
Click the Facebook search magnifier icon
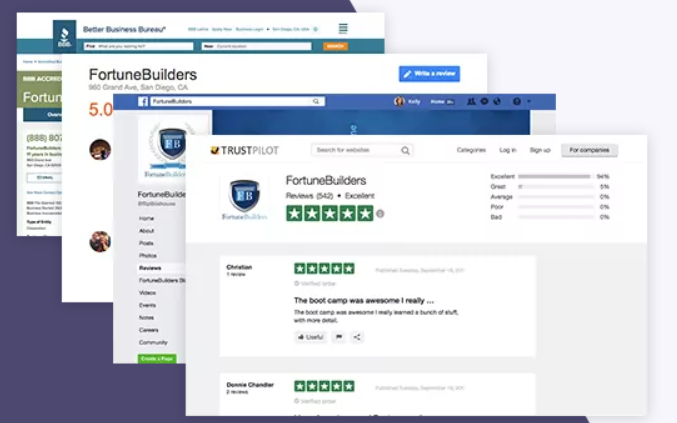click(x=316, y=101)
